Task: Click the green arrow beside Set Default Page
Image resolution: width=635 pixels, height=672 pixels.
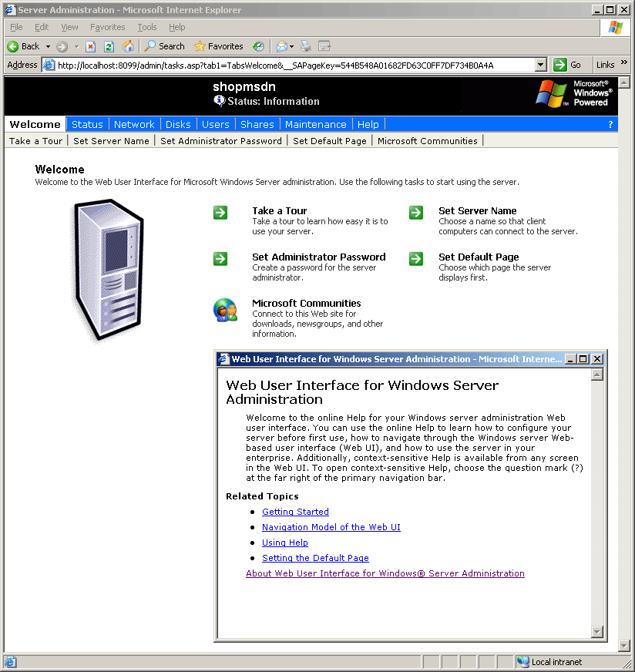Action: click(x=416, y=259)
